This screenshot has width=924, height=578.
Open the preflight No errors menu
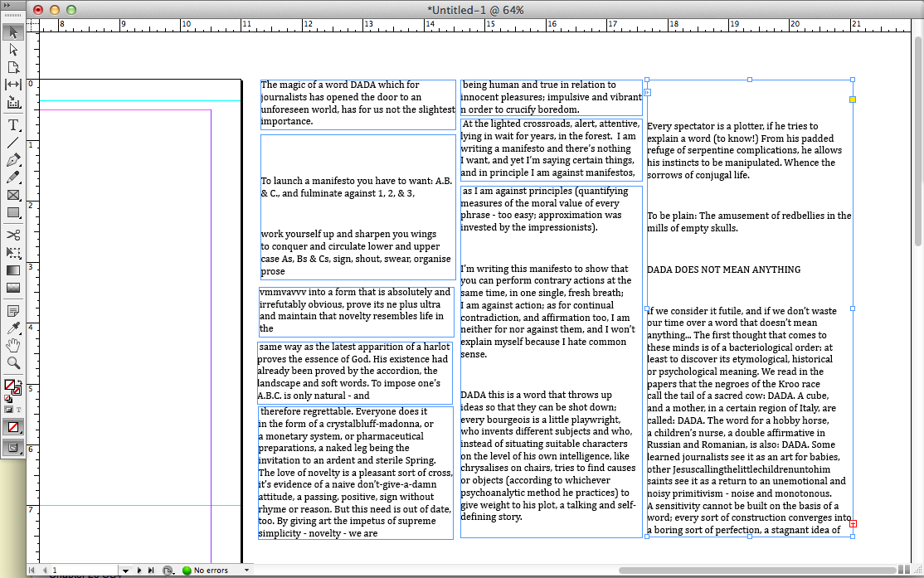[246, 571]
